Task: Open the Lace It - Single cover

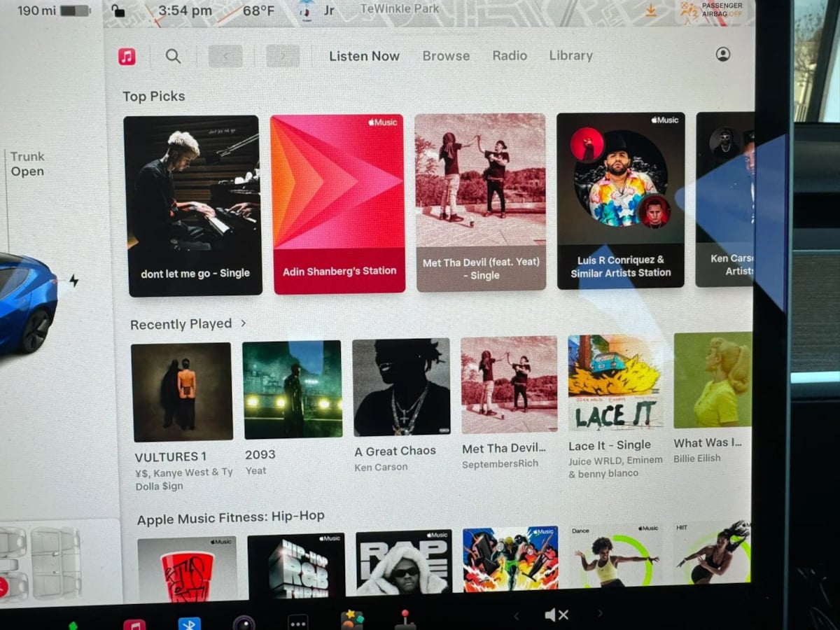Action: coord(615,382)
